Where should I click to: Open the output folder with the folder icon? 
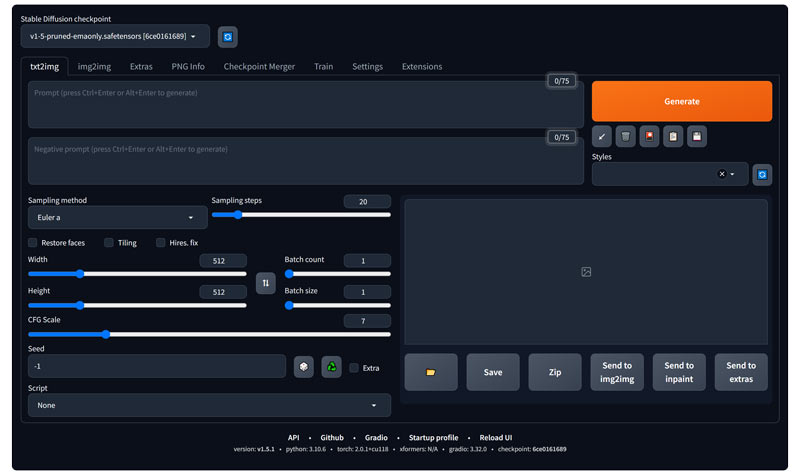pyautogui.click(x=431, y=372)
